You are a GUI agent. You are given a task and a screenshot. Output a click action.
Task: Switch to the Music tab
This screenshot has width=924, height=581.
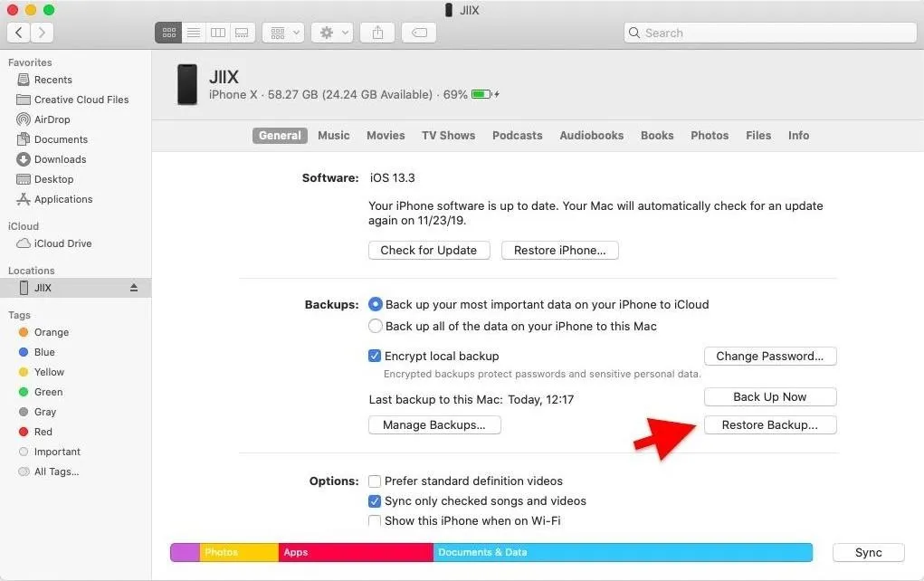(334, 136)
